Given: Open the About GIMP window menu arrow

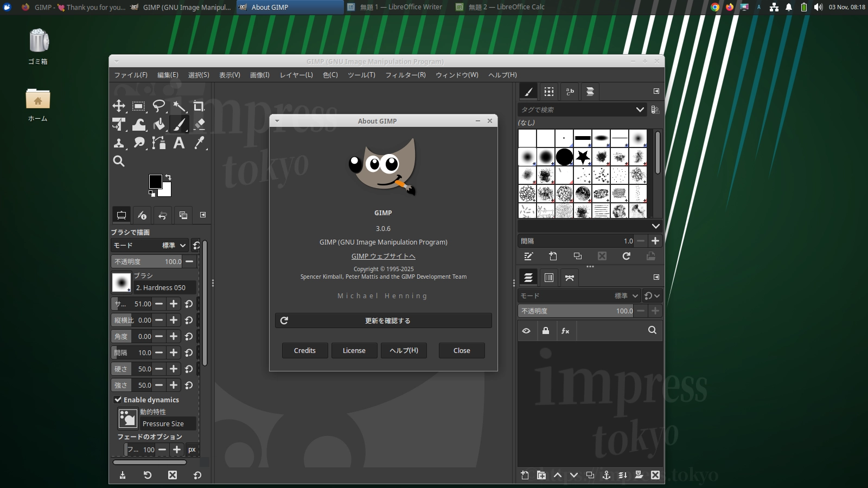Looking at the screenshot, I should pyautogui.click(x=277, y=121).
